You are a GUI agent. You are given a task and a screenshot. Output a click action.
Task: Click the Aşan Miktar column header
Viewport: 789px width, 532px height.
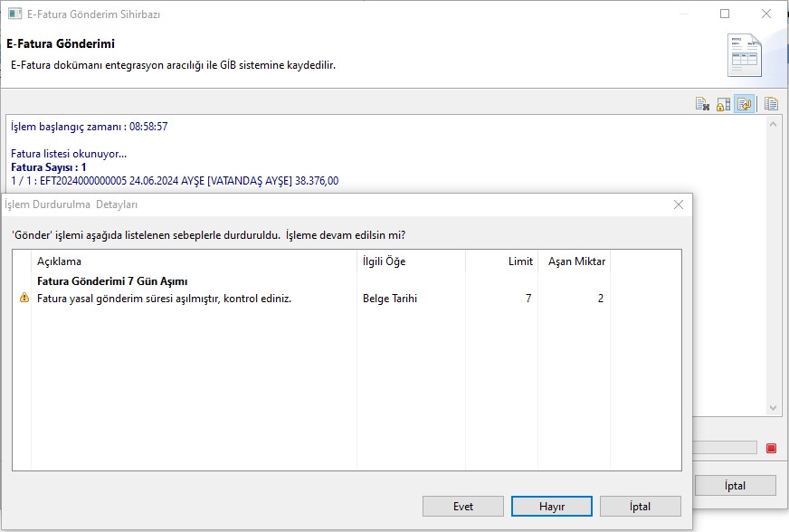pyautogui.click(x=576, y=261)
